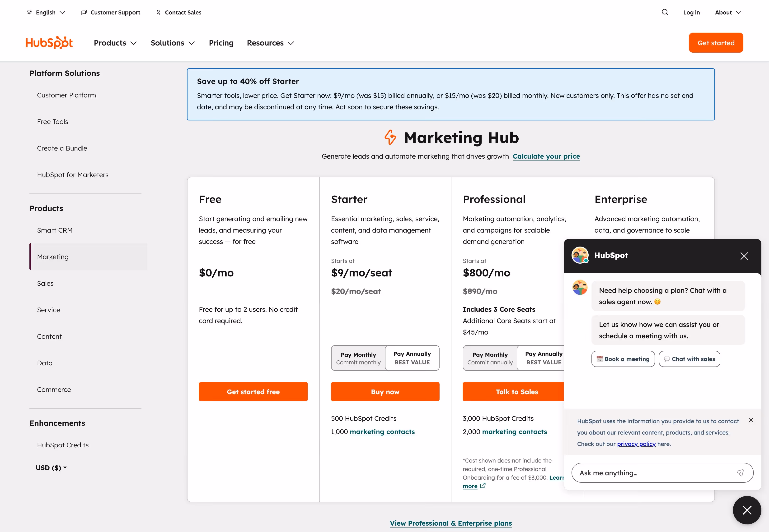Open the English language dropdown
This screenshot has width=769, height=532.
click(x=46, y=12)
